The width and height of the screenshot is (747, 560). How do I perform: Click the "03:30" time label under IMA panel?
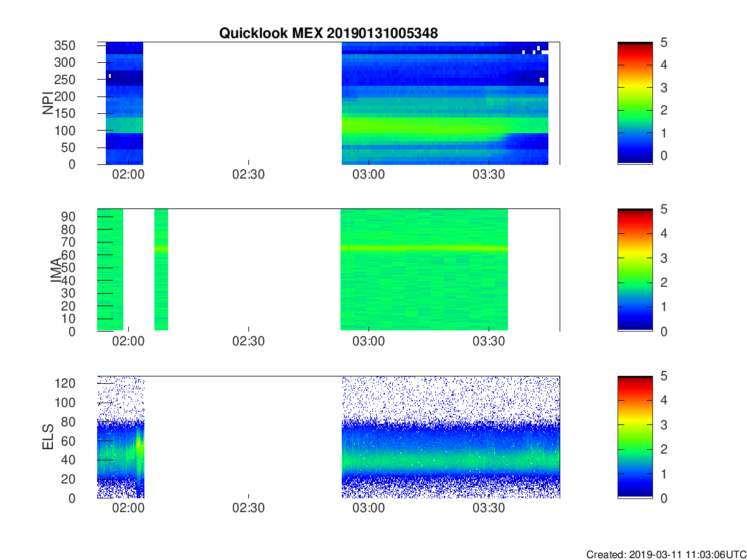click(489, 342)
